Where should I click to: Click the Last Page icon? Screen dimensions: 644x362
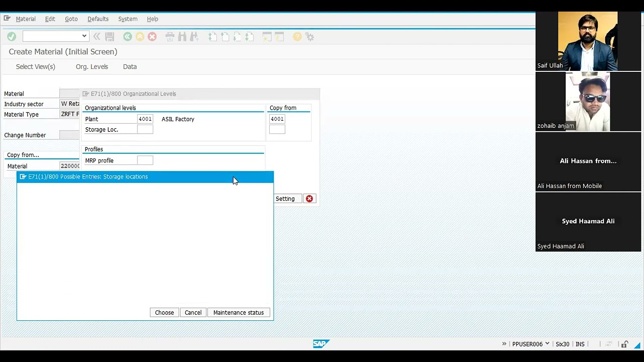[249, 37]
